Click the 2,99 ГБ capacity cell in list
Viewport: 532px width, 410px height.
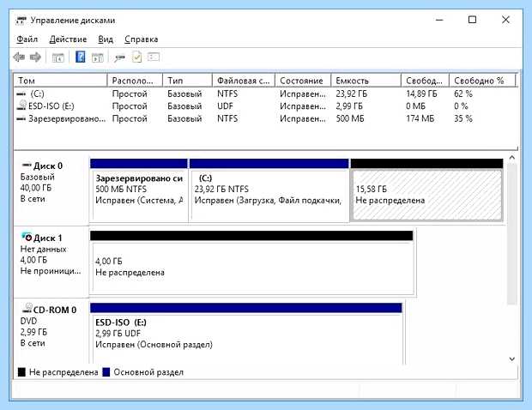349,106
